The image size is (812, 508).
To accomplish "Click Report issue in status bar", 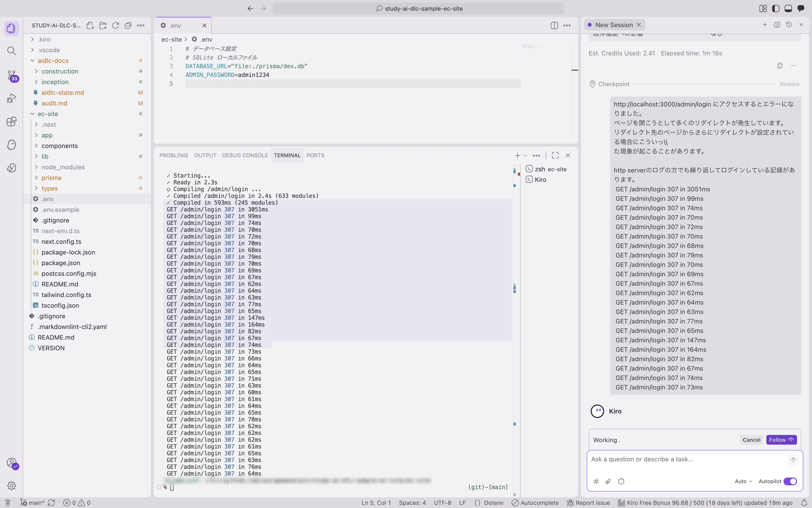I will point(588,503).
